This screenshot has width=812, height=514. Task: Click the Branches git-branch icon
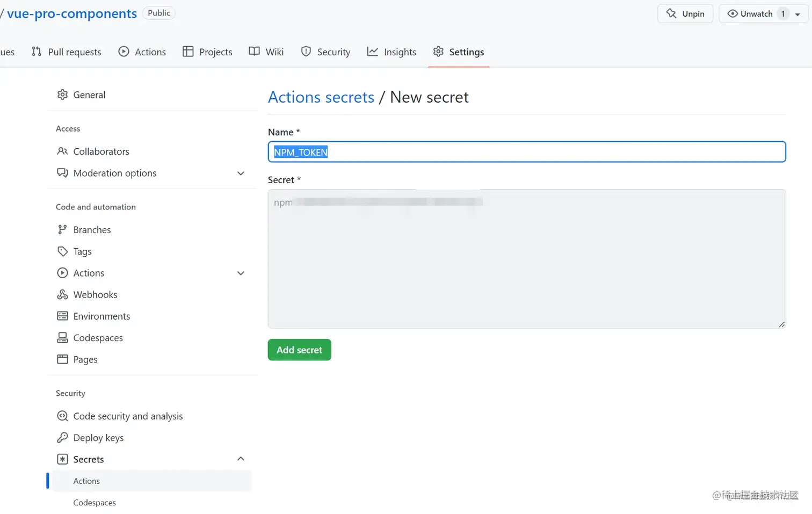point(63,230)
